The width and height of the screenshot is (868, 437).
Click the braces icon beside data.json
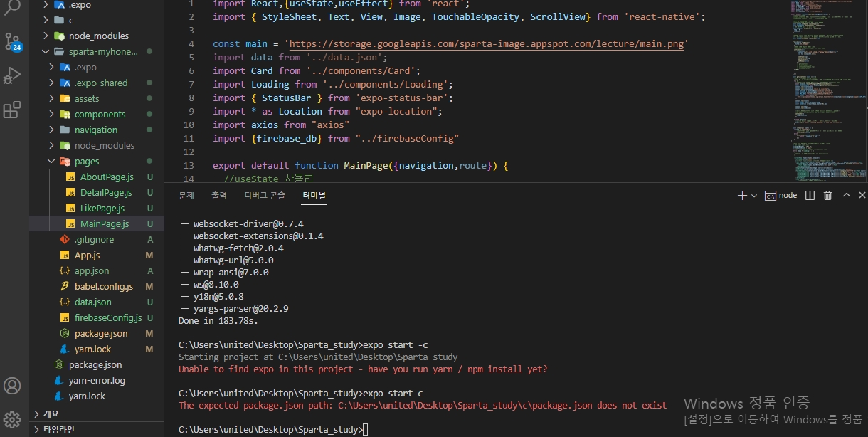(65, 302)
